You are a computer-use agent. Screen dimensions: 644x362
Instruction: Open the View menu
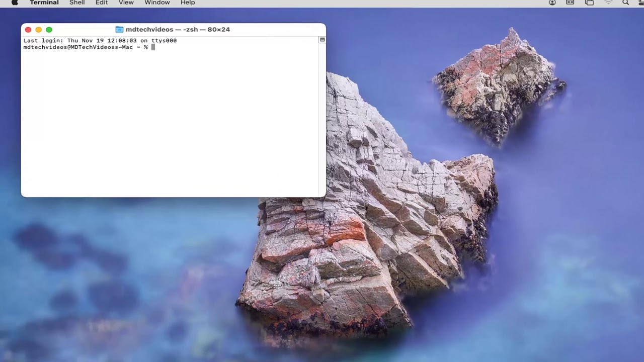tap(126, 3)
